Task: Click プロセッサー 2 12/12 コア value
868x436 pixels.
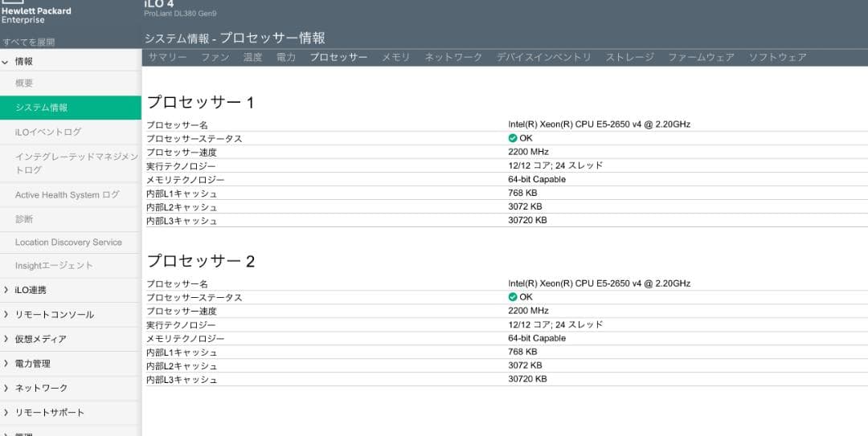Action: coord(555,324)
